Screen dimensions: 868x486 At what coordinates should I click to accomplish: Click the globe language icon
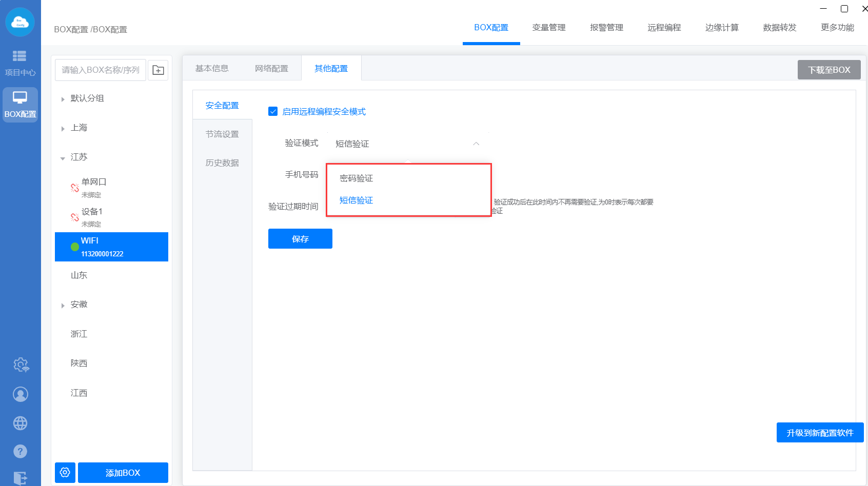21,423
